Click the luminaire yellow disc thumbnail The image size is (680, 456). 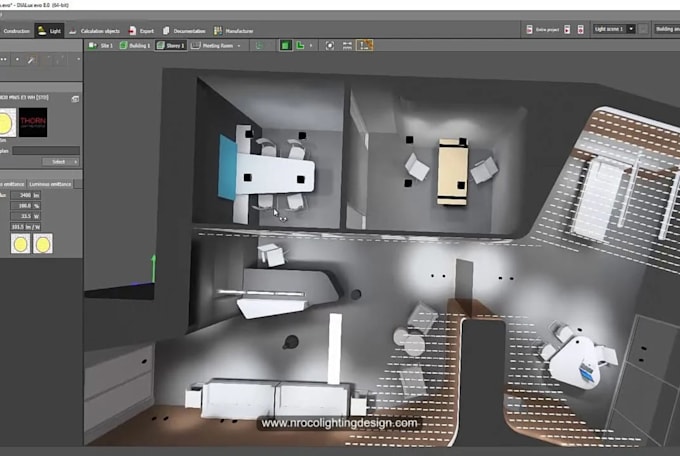(7, 123)
